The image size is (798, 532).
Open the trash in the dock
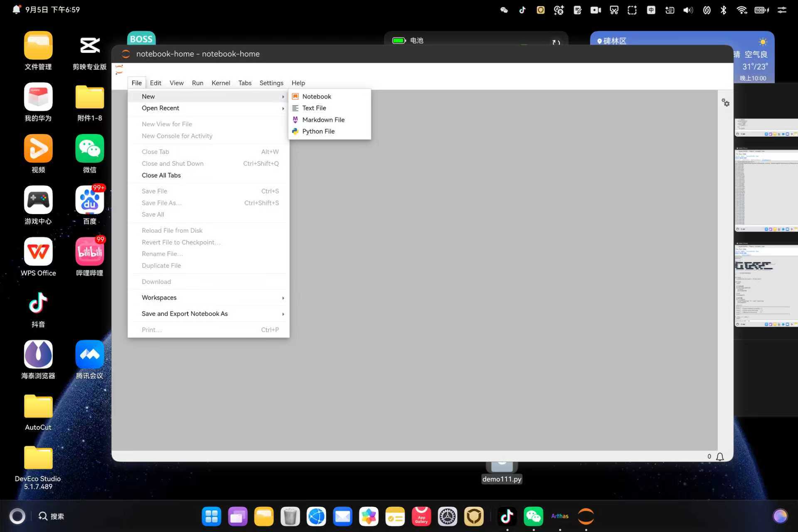290,516
